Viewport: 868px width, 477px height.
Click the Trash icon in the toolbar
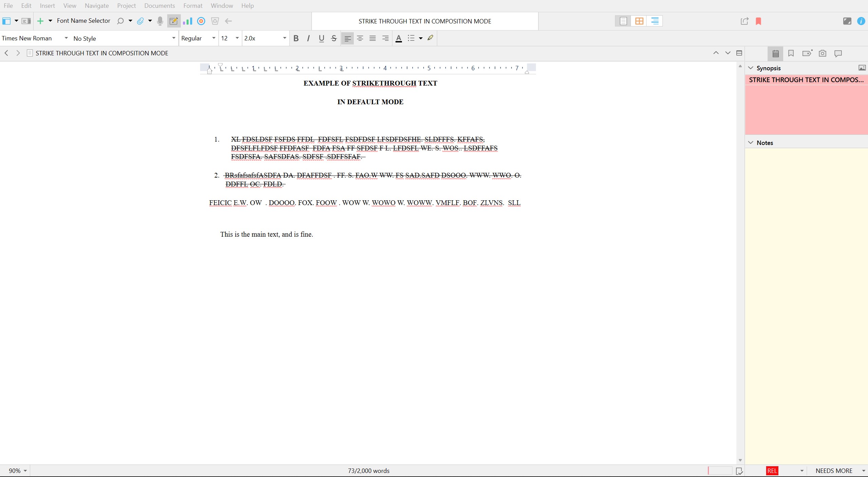coord(215,21)
